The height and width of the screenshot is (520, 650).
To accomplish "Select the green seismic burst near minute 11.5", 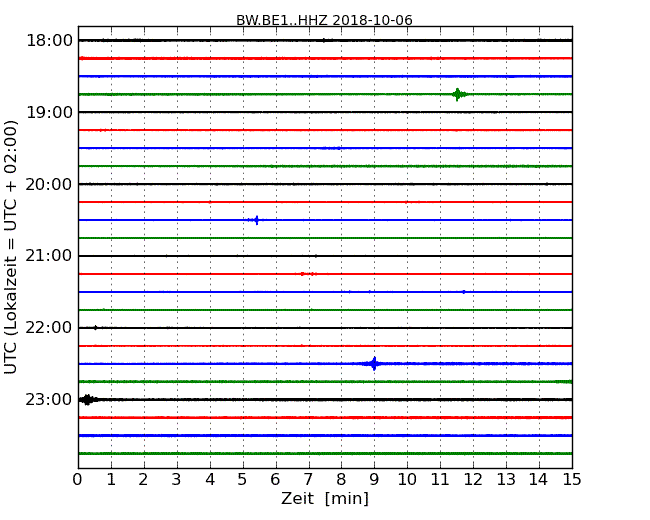I will [x=458, y=95].
